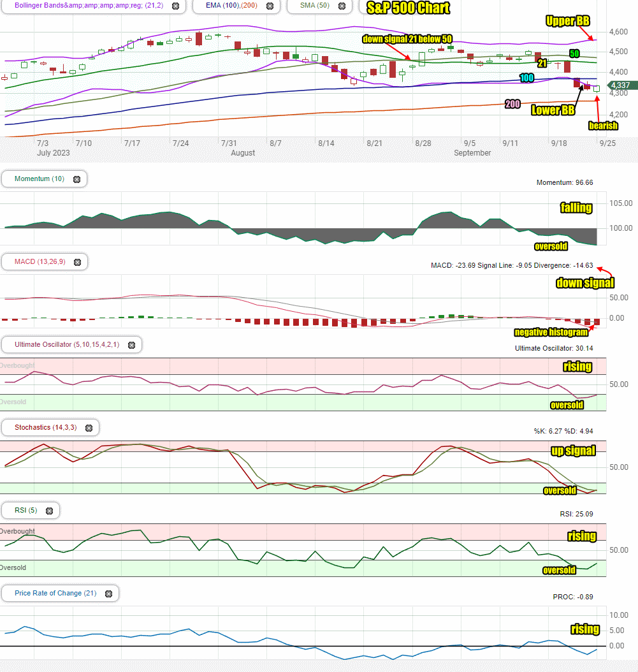Click the 4,200 price axis label
Screen dimensions: 638x672
pos(618,114)
